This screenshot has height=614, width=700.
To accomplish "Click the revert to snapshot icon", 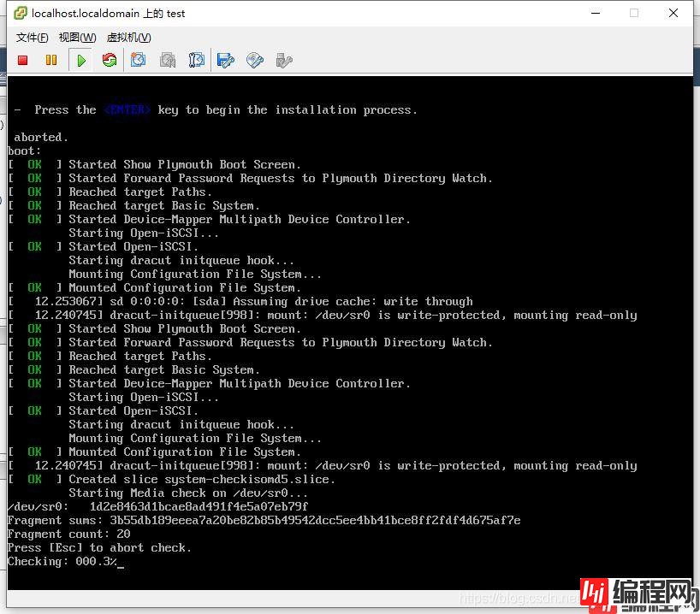I will pos(168,60).
